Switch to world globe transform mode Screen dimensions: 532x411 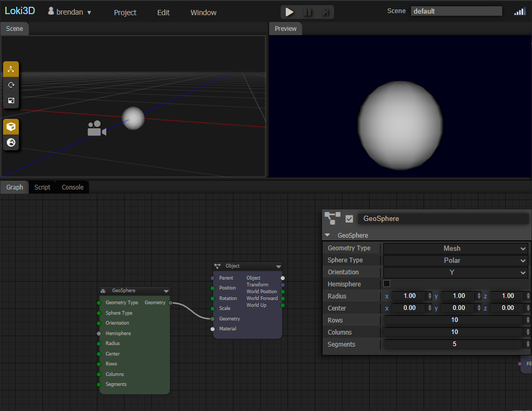click(10, 142)
